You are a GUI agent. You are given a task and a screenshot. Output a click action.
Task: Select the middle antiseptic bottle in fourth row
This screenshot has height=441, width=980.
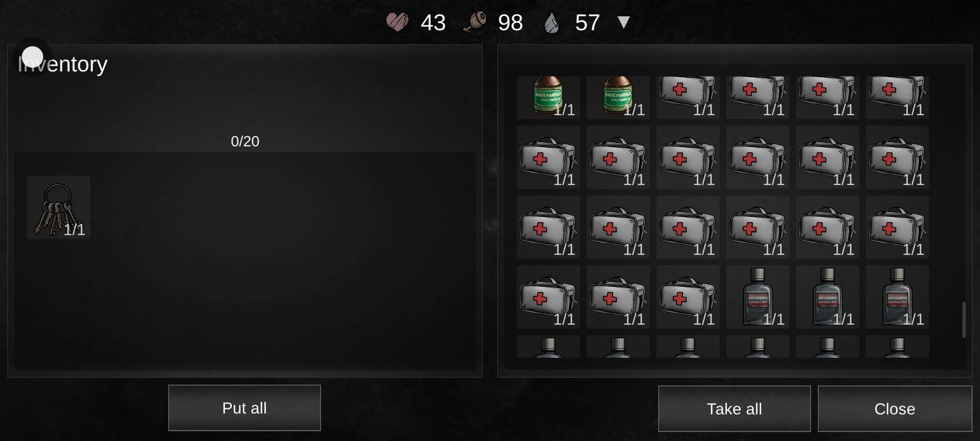[827, 297]
